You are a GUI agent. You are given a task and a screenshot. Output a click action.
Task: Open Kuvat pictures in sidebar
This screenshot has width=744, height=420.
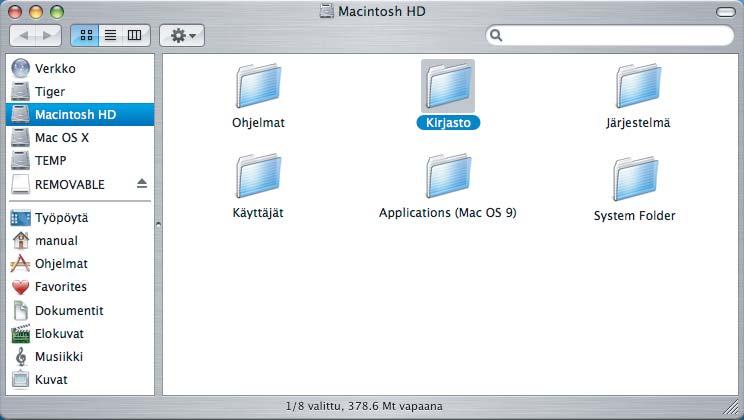click(80, 380)
